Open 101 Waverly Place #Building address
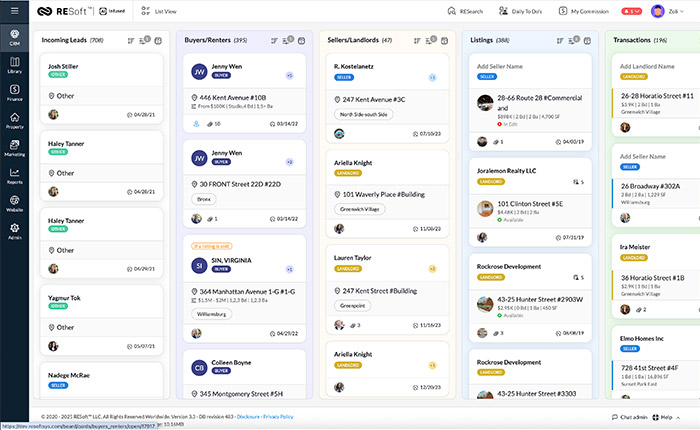Viewport: 700px width, 430px height. [383, 194]
